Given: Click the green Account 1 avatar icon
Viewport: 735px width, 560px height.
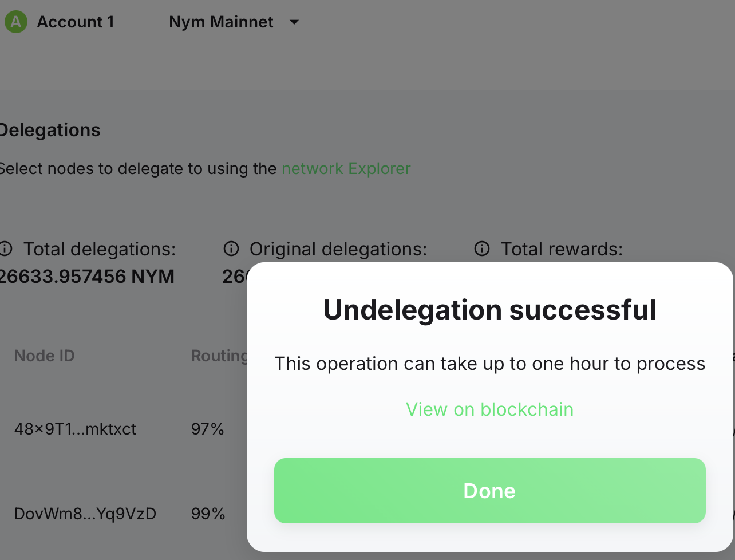Looking at the screenshot, I should [x=15, y=22].
